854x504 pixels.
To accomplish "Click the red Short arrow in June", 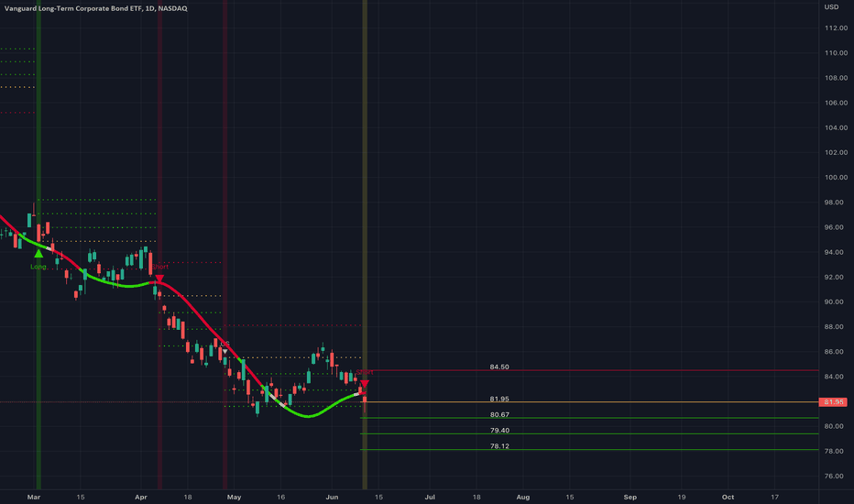I will (x=365, y=384).
